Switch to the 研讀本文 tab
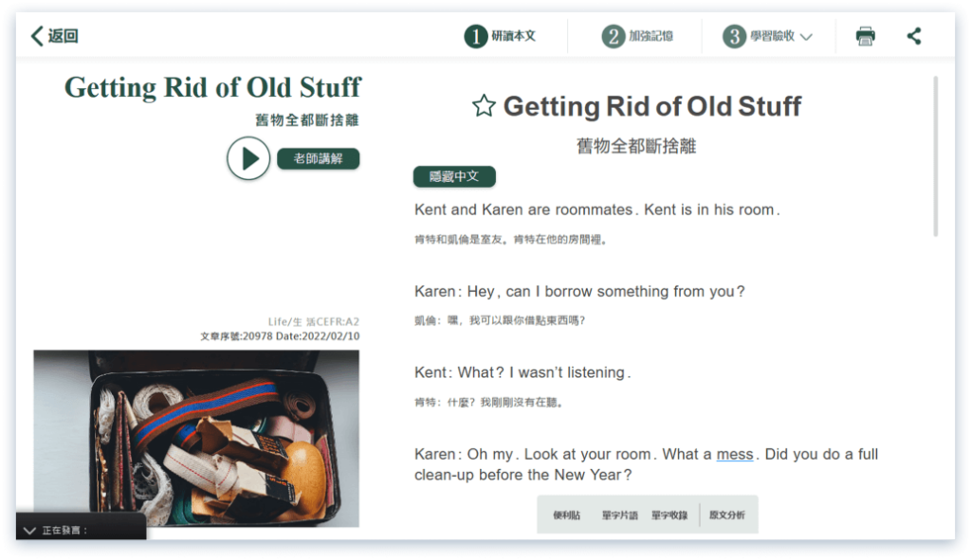The height and width of the screenshot is (560, 971). (x=514, y=37)
